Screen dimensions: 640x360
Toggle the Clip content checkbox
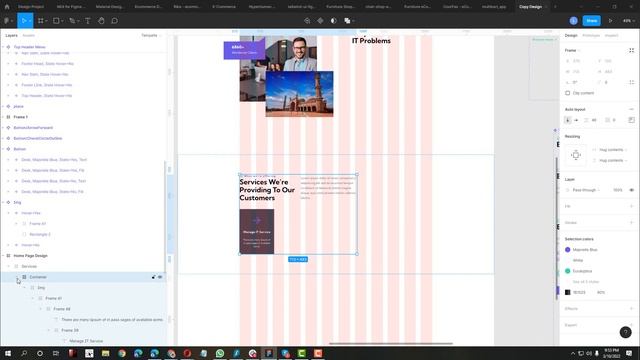tap(567, 93)
